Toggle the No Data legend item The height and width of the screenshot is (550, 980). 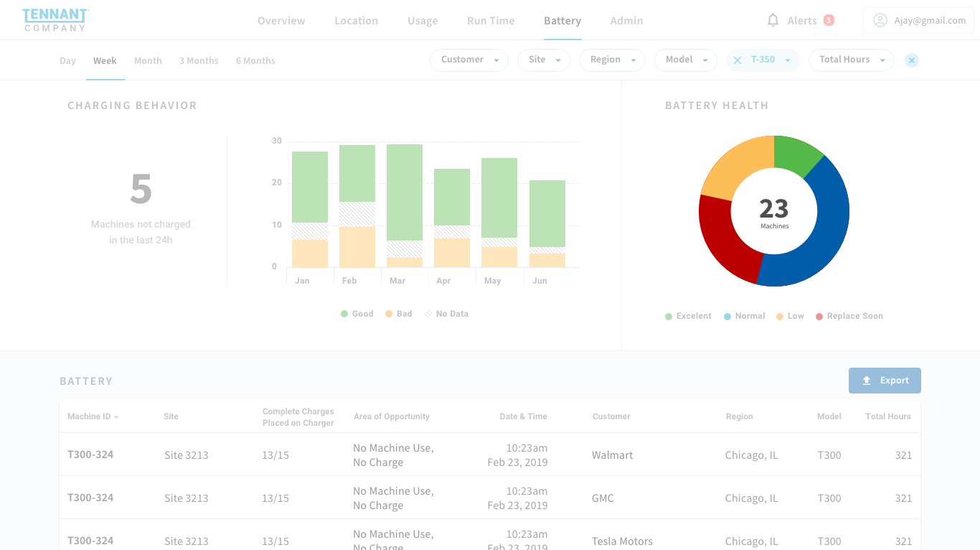(446, 314)
